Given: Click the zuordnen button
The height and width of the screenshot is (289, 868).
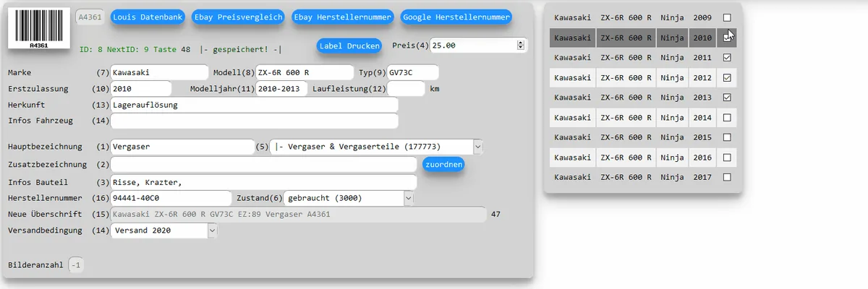Looking at the screenshot, I should [443, 165].
